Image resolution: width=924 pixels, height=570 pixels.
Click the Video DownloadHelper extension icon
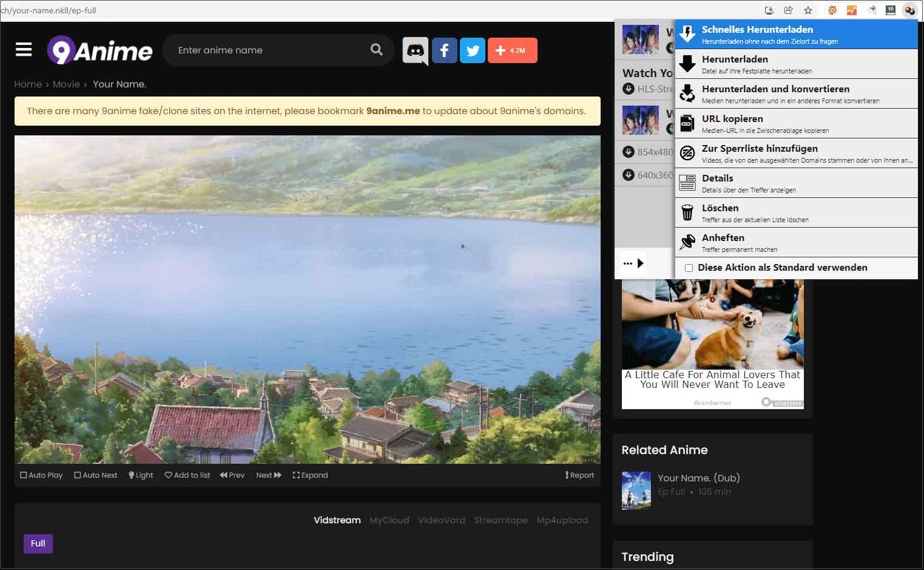point(909,10)
